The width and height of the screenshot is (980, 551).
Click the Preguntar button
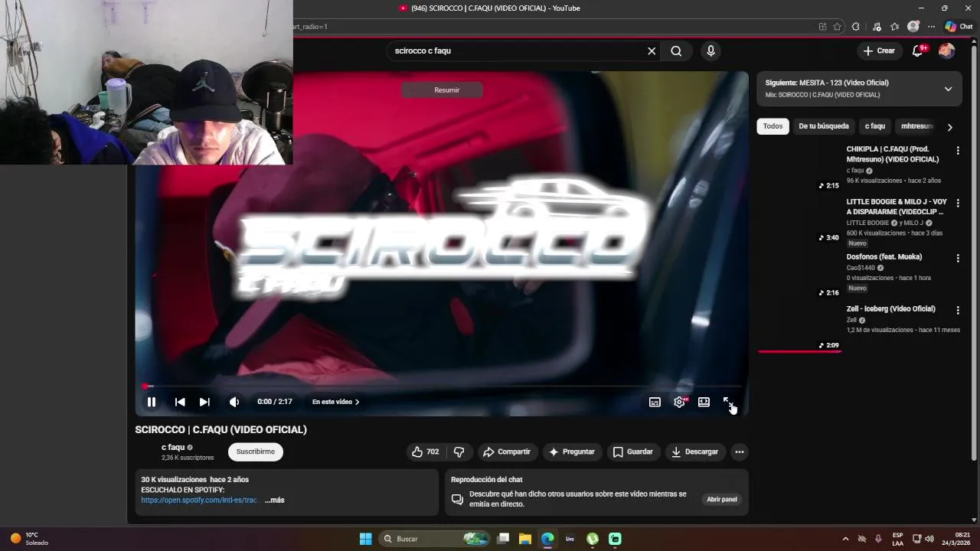571,452
